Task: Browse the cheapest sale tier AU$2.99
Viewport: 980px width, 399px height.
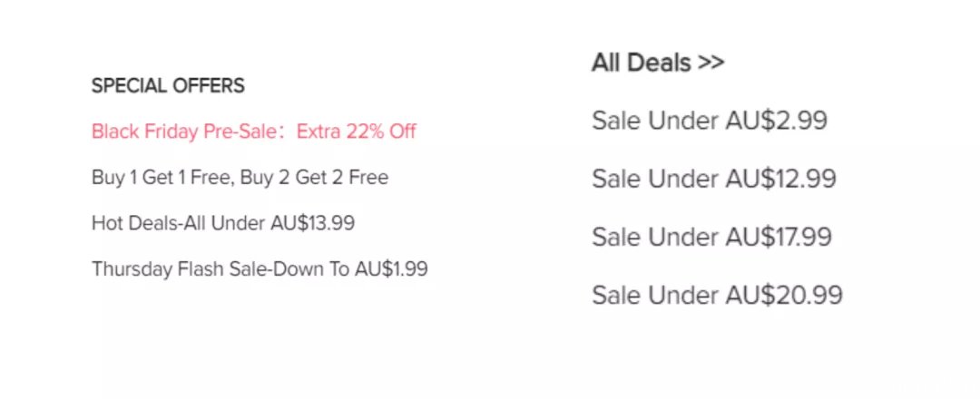Action: (710, 121)
